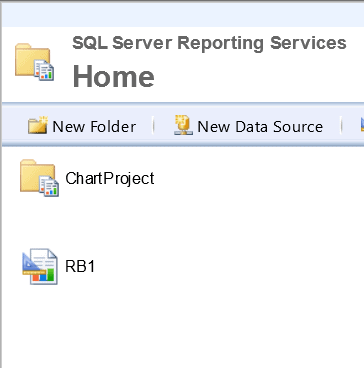Click the New Data Source icon
Image resolution: width=364 pixels, height=368 pixels.
pos(183,125)
